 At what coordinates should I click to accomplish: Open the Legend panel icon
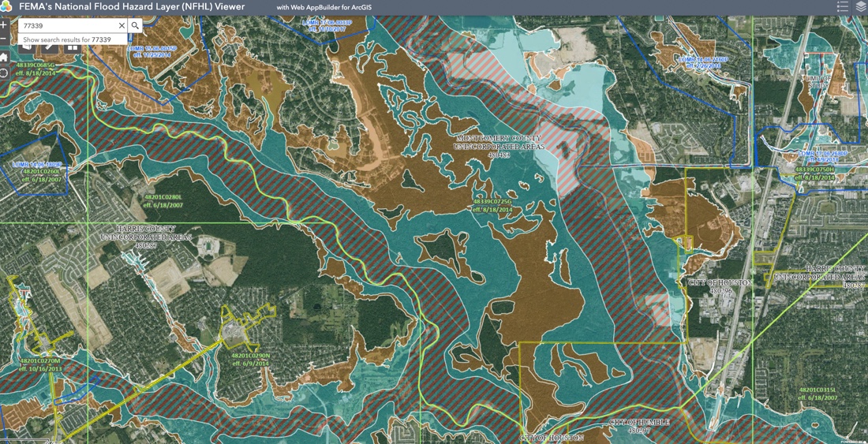pyautogui.click(x=843, y=6)
